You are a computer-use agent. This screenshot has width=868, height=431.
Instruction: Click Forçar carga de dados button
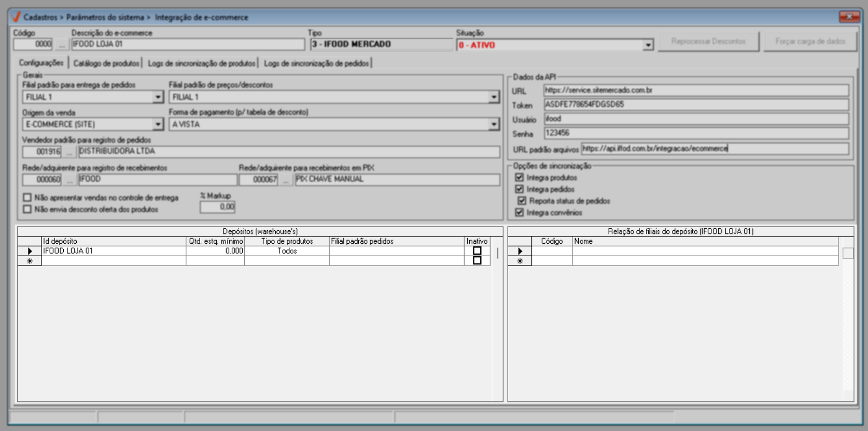point(810,41)
